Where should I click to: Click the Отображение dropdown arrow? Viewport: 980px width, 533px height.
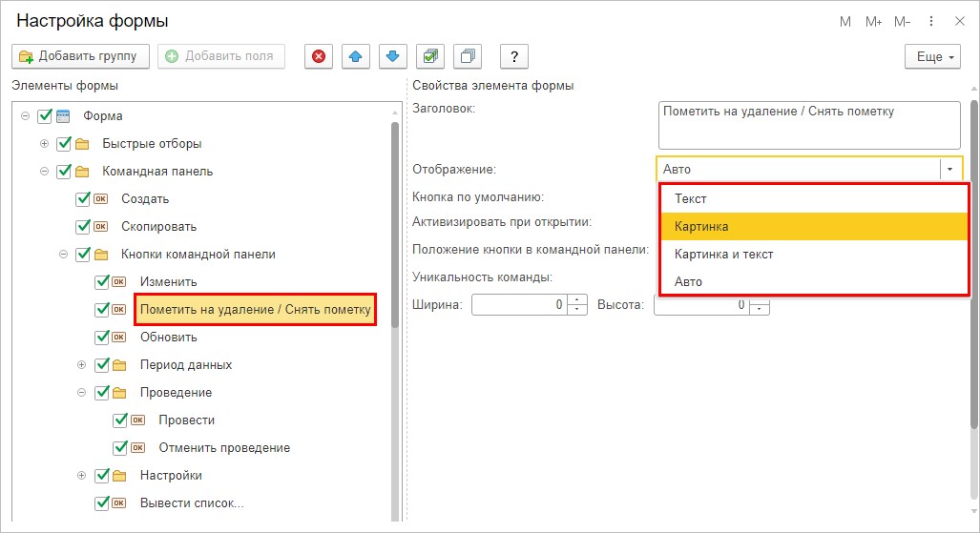950,170
